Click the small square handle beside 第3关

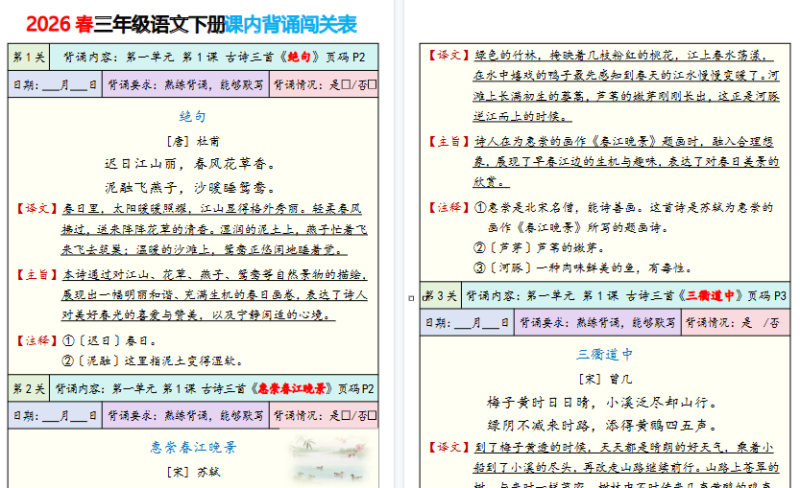point(411,298)
